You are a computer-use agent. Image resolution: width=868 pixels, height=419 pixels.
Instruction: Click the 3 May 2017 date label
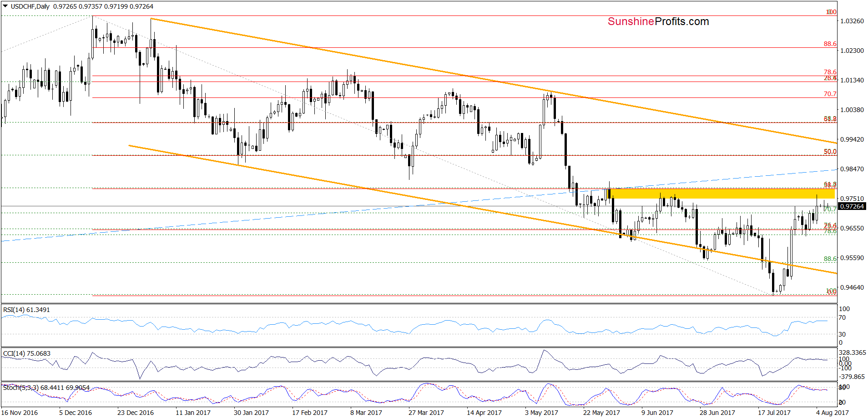541,413
